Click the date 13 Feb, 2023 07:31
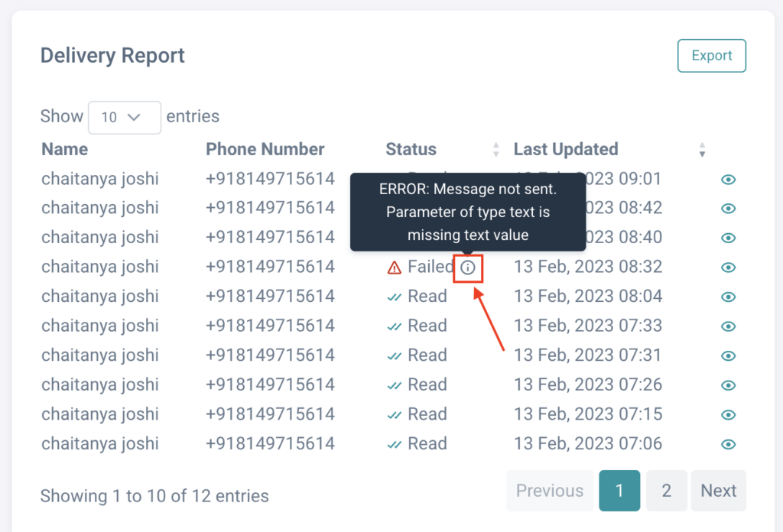Viewport: 783px width, 532px height. point(588,355)
